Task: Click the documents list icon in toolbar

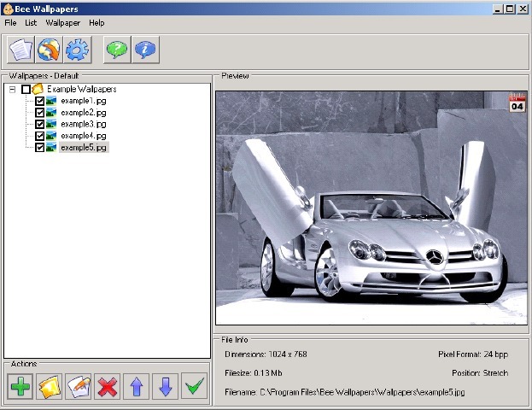Action: [x=20, y=50]
